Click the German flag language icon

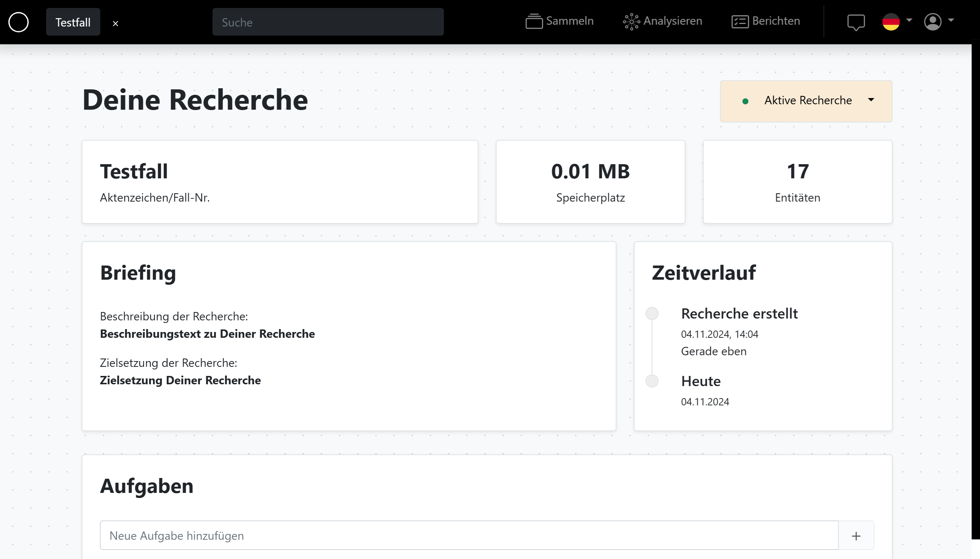pyautogui.click(x=891, y=21)
